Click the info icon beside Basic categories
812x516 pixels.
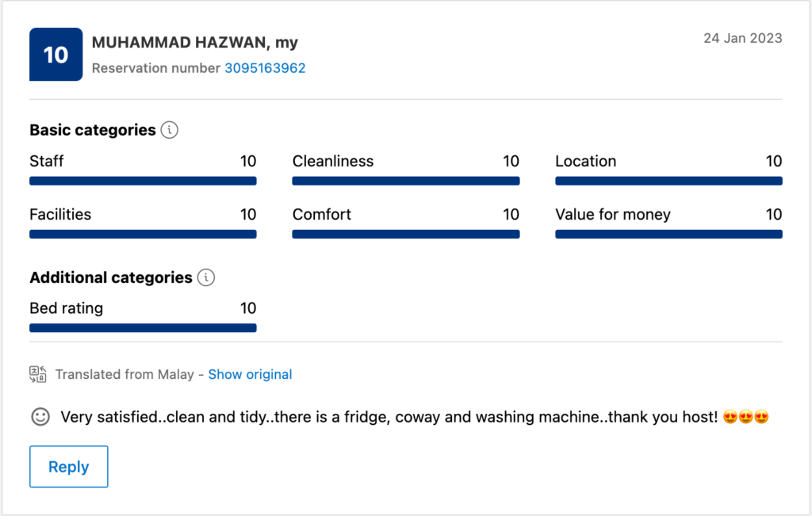169,130
